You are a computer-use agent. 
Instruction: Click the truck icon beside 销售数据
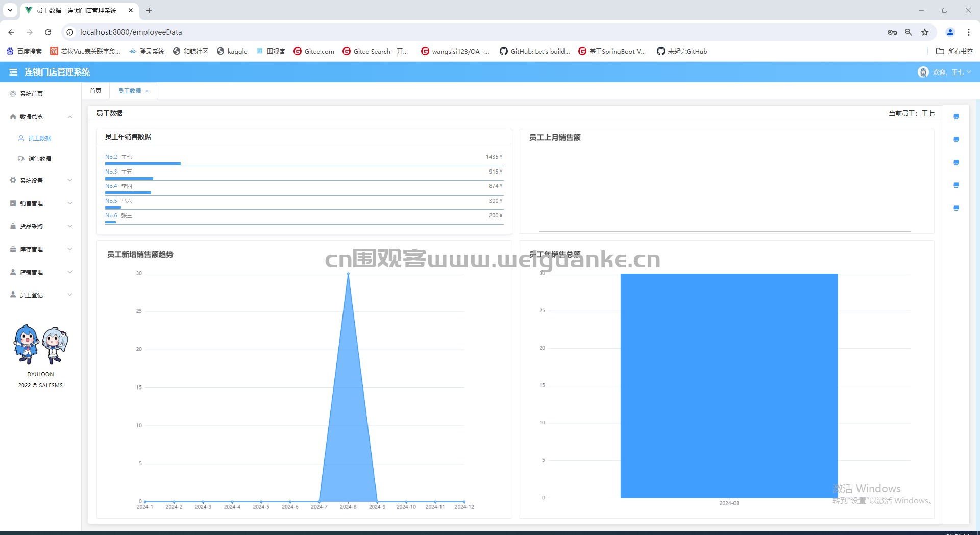(21, 159)
